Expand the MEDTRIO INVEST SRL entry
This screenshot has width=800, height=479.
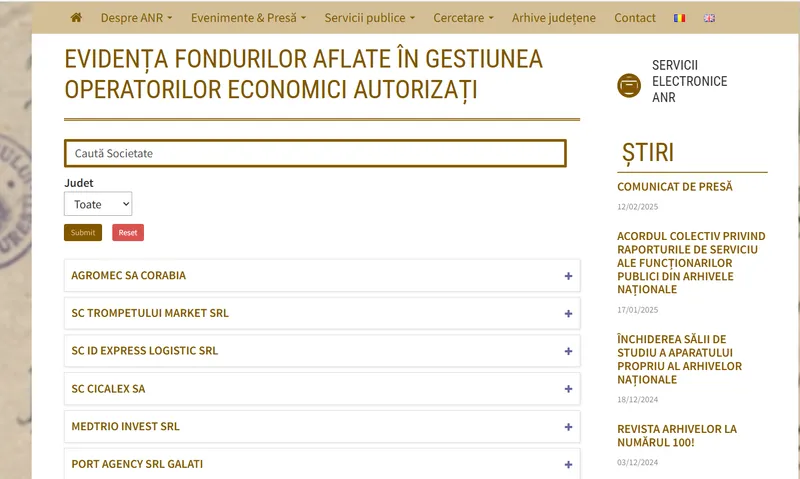(x=568, y=427)
